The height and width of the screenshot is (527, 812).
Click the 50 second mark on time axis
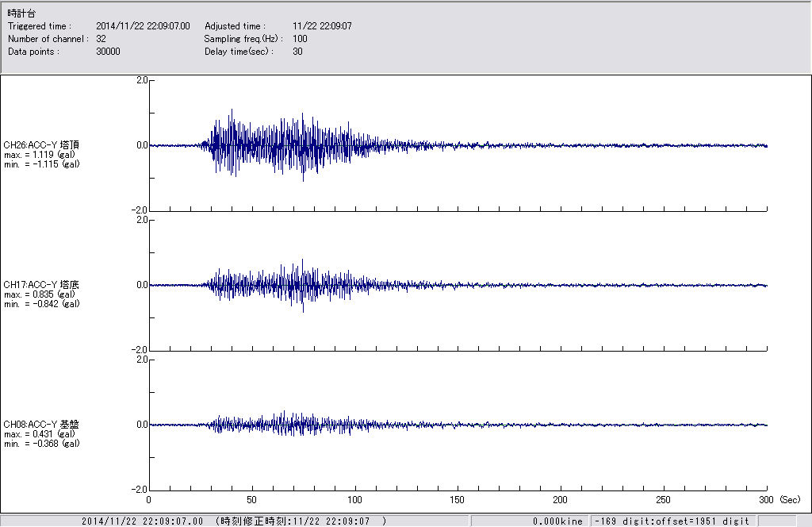251,500
